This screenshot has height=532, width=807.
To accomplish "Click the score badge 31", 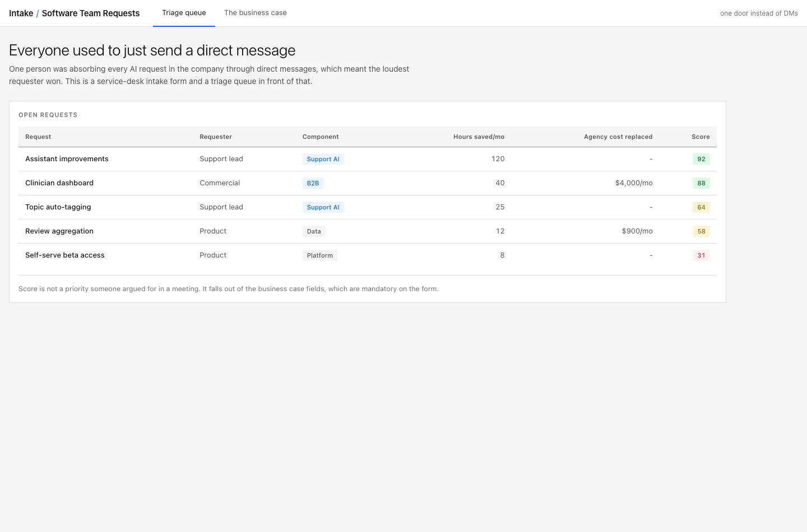I will coord(701,255).
